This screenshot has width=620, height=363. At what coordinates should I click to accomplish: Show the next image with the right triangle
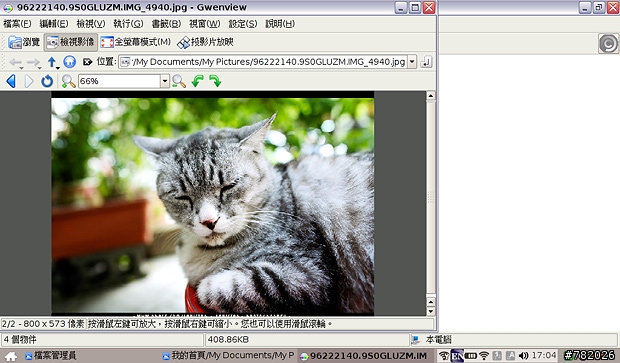click(28, 81)
